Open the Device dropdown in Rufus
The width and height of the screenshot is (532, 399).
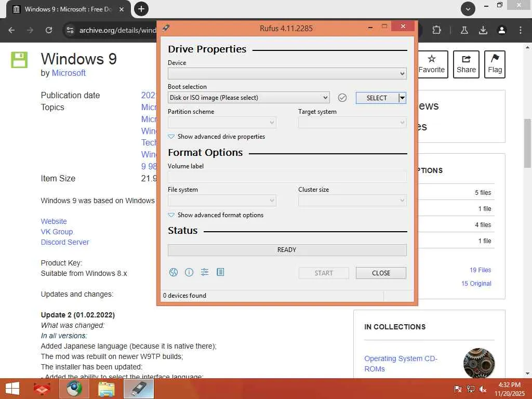click(x=287, y=73)
